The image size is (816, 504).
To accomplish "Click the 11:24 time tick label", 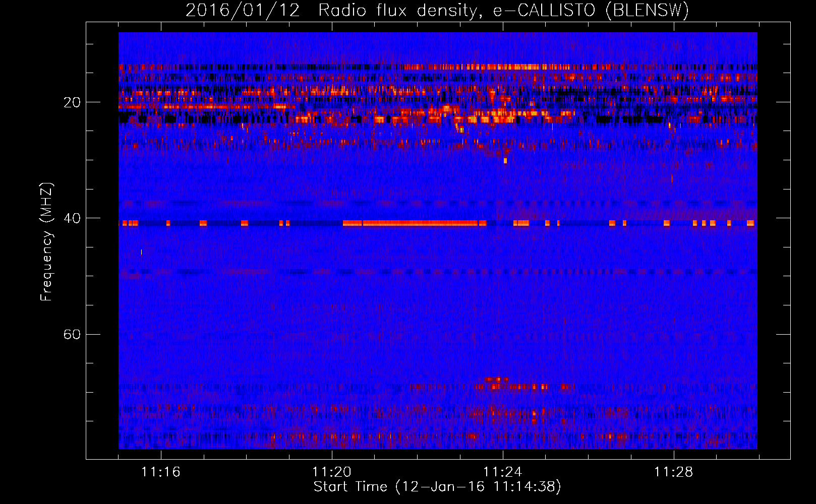I will pos(502,472).
